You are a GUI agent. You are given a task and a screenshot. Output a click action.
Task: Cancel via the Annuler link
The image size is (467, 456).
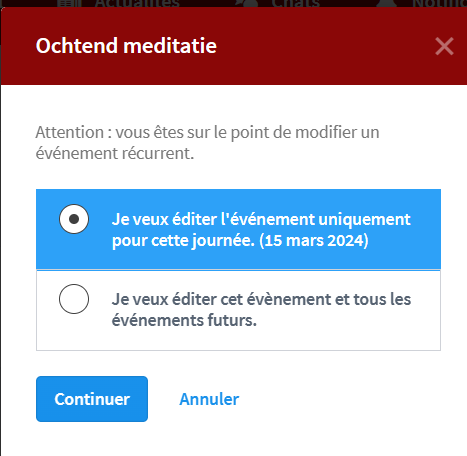coord(209,399)
